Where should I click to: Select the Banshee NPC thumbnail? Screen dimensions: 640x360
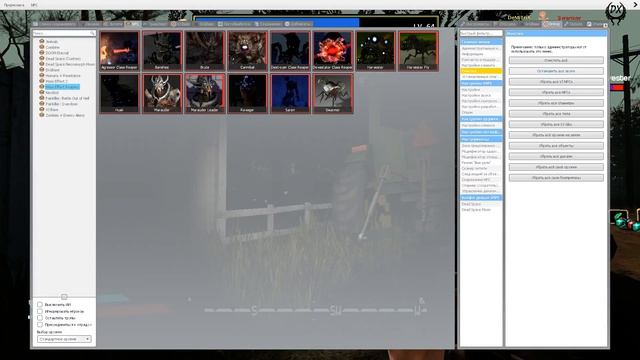coord(162,51)
